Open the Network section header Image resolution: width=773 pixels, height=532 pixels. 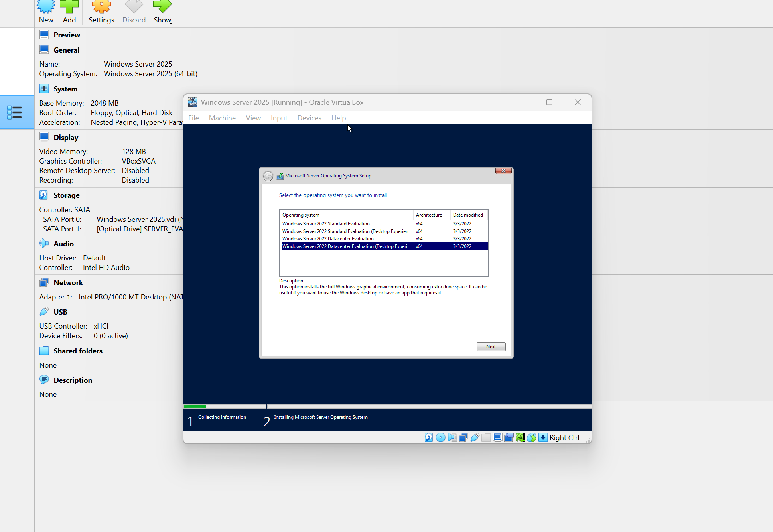coord(68,283)
